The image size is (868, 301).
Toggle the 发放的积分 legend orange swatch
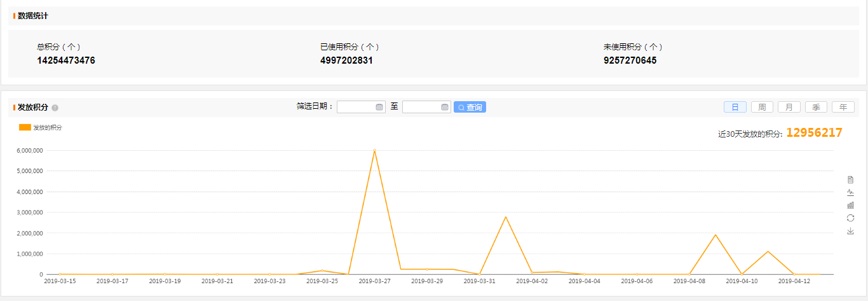coord(25,127)
